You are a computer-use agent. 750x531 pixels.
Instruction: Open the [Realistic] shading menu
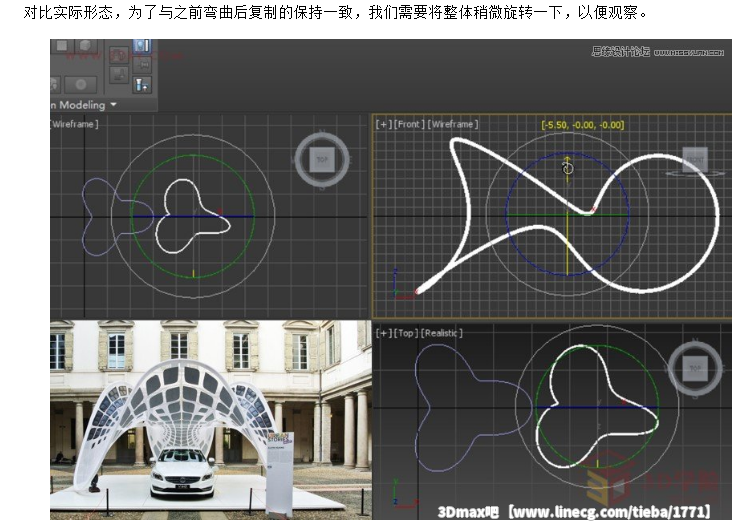441,333
